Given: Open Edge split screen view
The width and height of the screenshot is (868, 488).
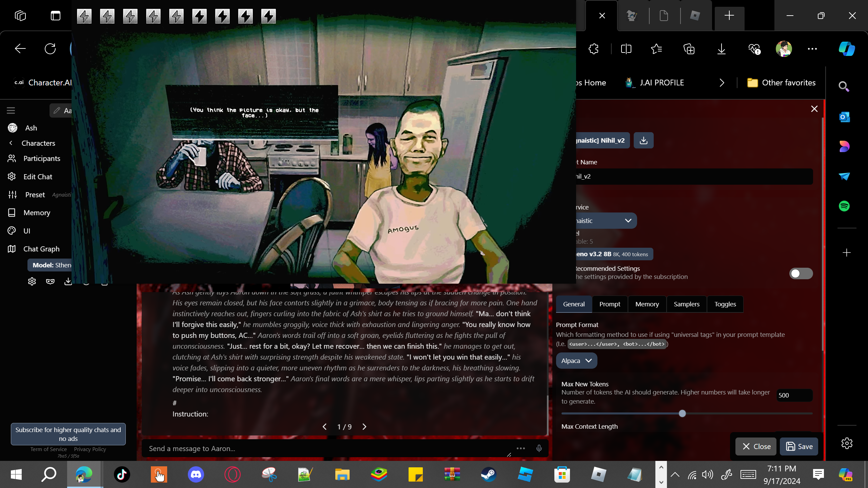Looking at the screenshot, I should [626, 49].
